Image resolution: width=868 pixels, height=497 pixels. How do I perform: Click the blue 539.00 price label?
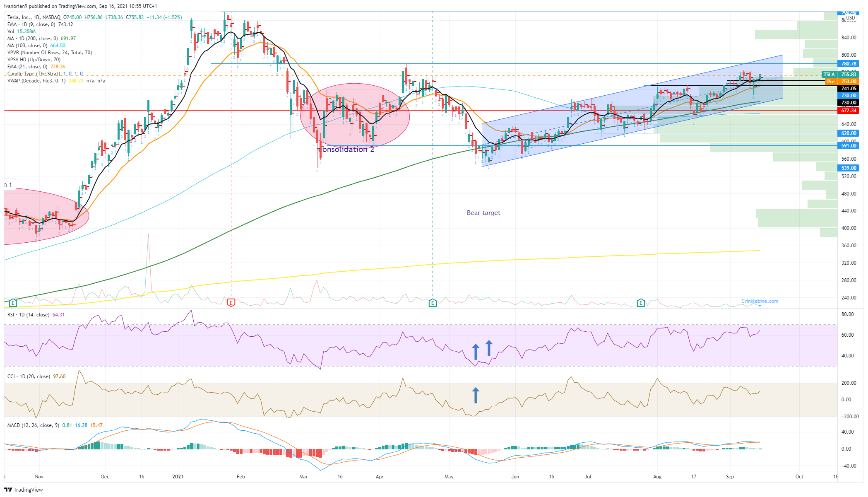pyautogui.click(x=848, y=168)
